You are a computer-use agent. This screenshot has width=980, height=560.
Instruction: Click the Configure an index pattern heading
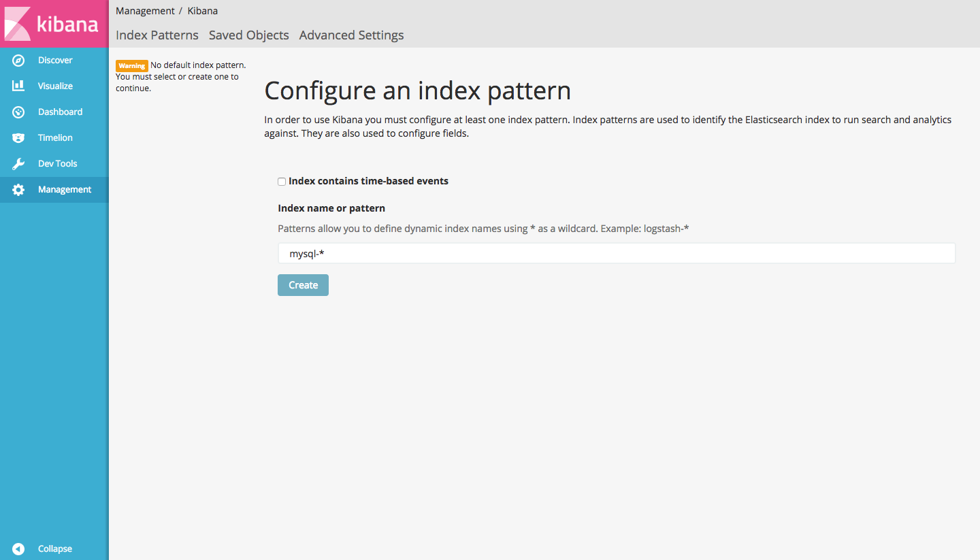pyautogui.click(x=417, y=90)
